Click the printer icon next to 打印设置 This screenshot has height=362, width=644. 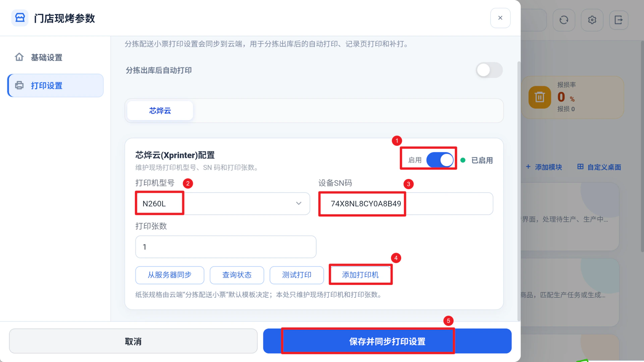pyautogui.click(x=19, y=85)
